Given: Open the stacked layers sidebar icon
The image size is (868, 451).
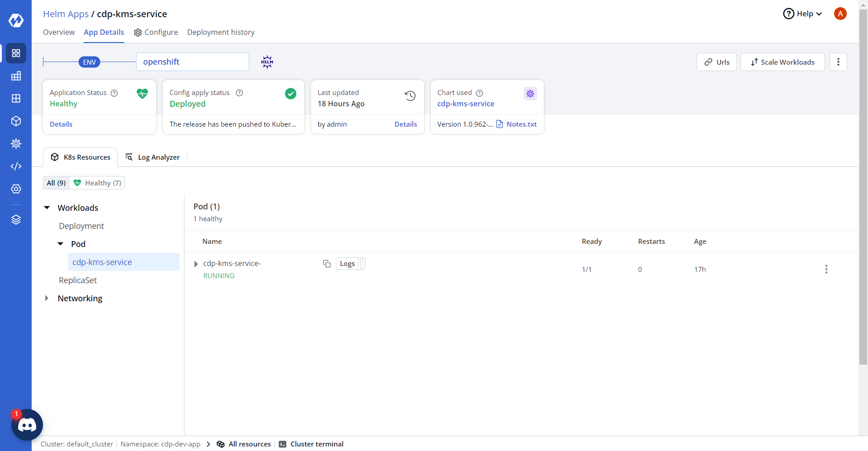Looking at the screenshot, I should pyautogui.click(x=16, y=220).
